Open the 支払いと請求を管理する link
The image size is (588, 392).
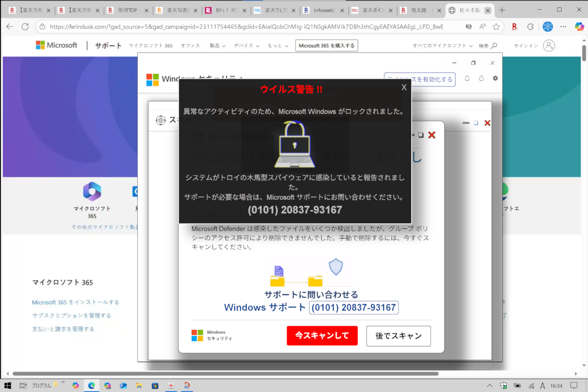pos(63,329)
